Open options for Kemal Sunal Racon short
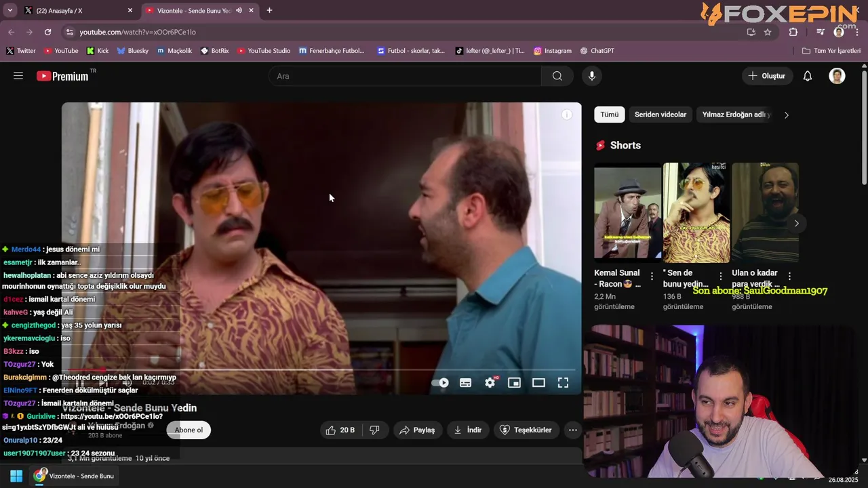 [652, 277]
